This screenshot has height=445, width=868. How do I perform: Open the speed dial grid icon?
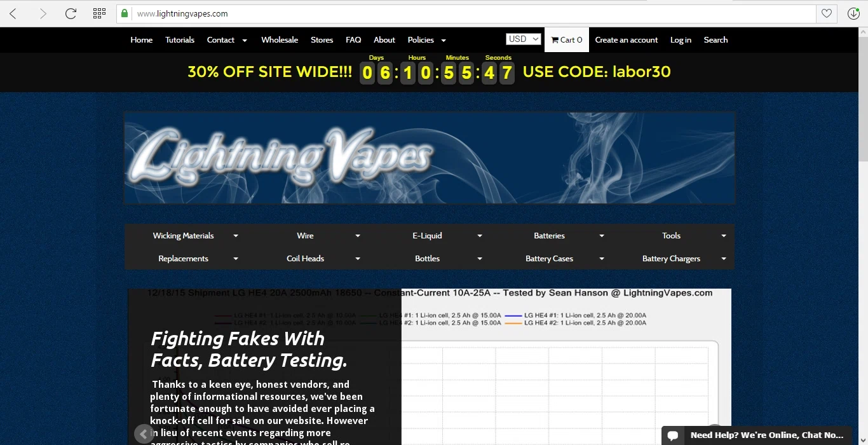click(x=99, y=13)
